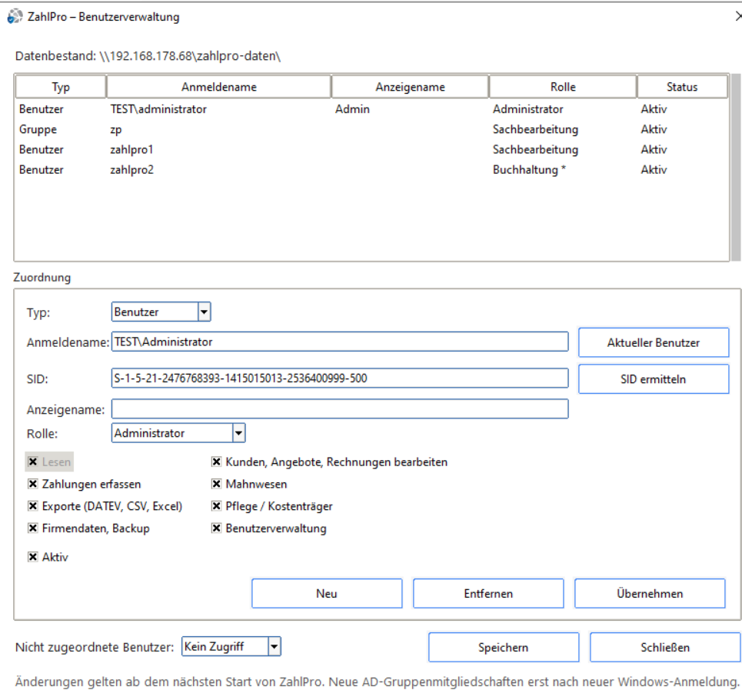Toggle the Zahlungen erfassen checkbox
This screenshot has height=700, width=742.
(32, 484)
